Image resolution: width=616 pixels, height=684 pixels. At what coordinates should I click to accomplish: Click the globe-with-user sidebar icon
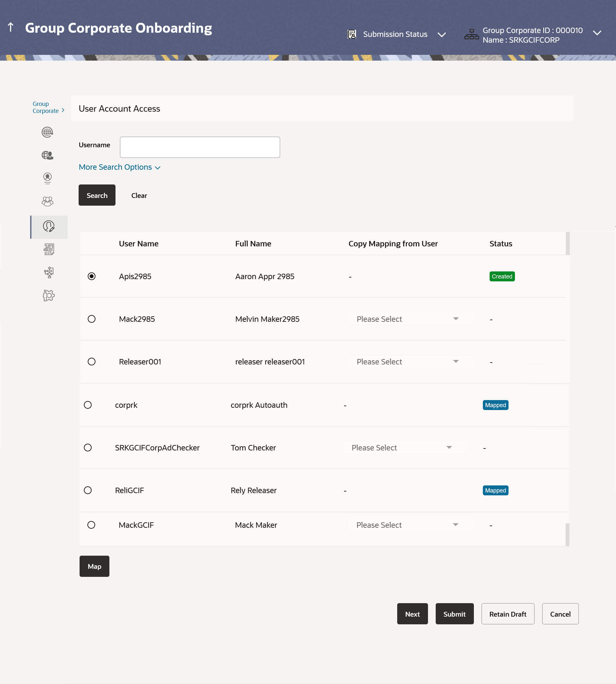pyautogui.click(x=47, y=155)
